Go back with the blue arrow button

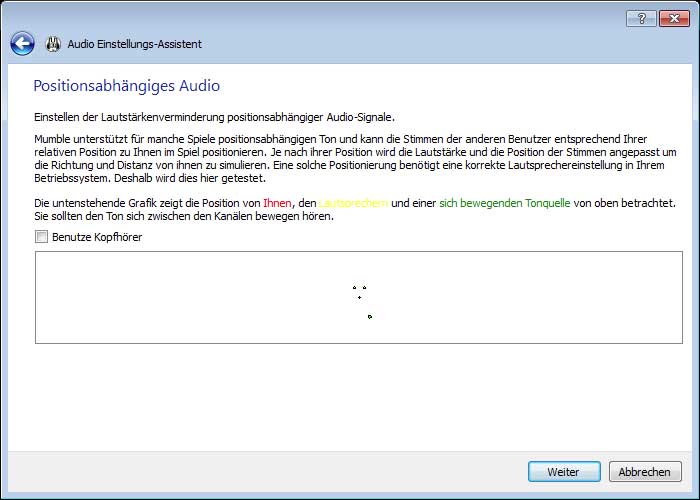(22, 44)
